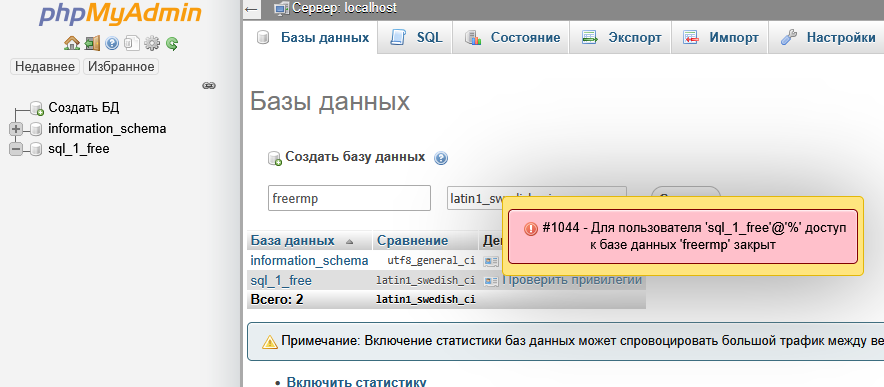Screen dimensions: 884x387
Task: Open the Настройки tab
Action: coord(827,38)
